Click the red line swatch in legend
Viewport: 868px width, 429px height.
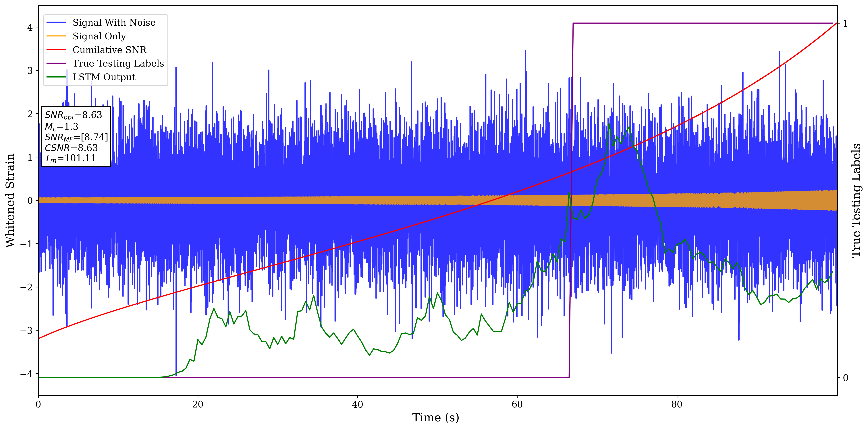56,50
